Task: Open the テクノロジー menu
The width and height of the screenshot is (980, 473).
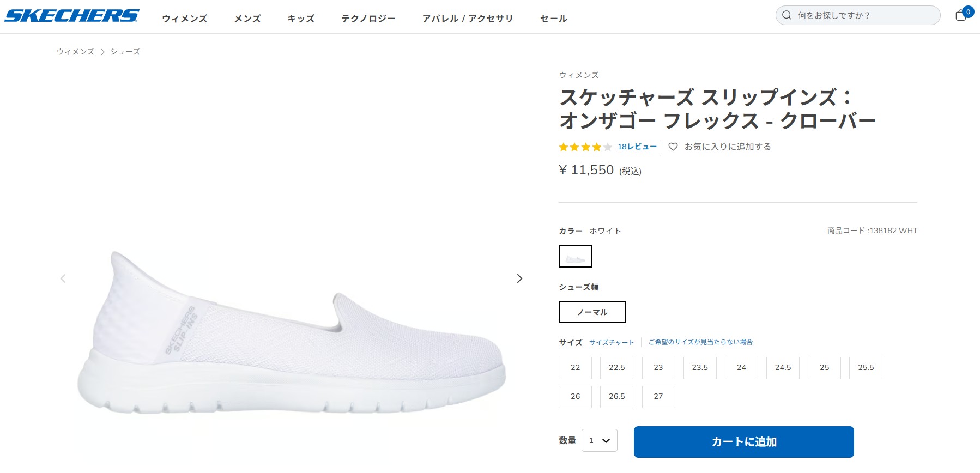Action: [368, 18]
